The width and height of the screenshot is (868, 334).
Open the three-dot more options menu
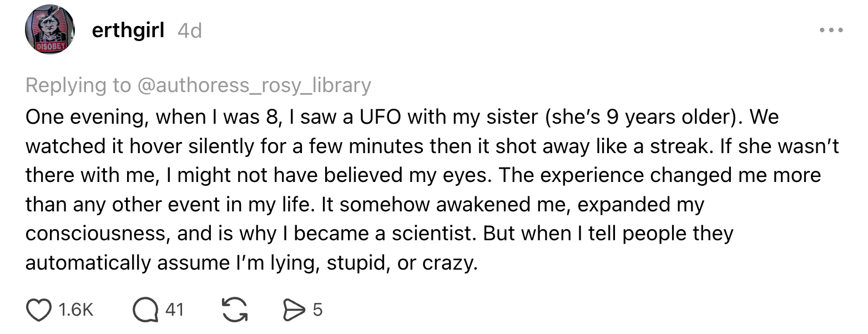click(831, 30)
